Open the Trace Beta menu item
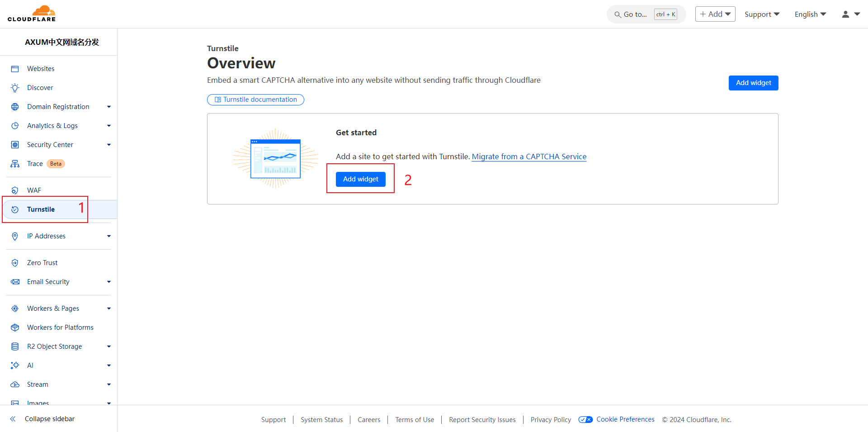 [x=46, y=164]
